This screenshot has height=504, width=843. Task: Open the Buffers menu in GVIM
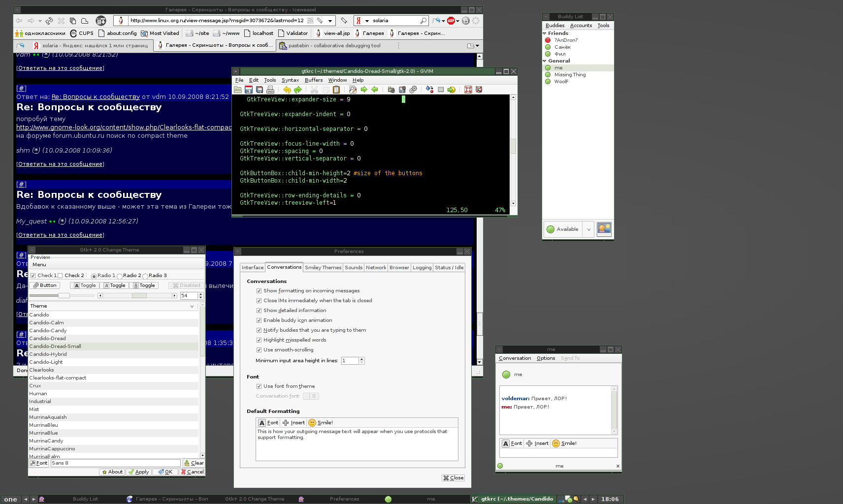[x=314, y=80]
